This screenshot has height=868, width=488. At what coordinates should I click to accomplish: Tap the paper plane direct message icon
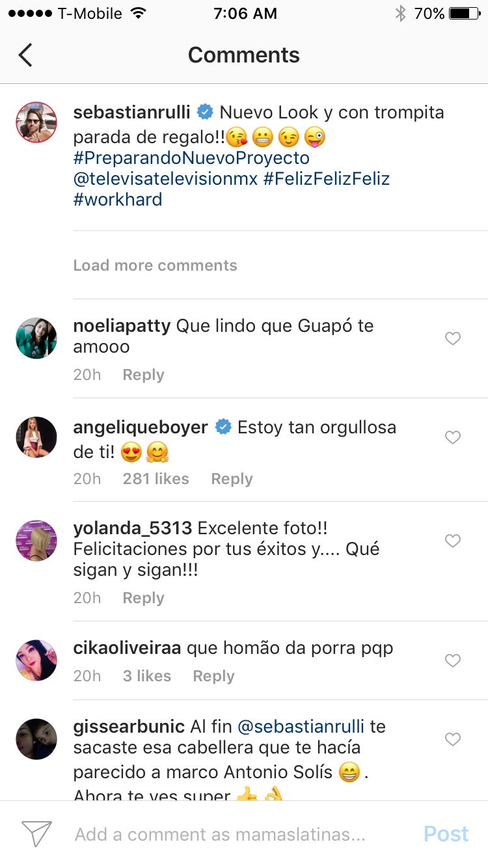pos(36,834)
